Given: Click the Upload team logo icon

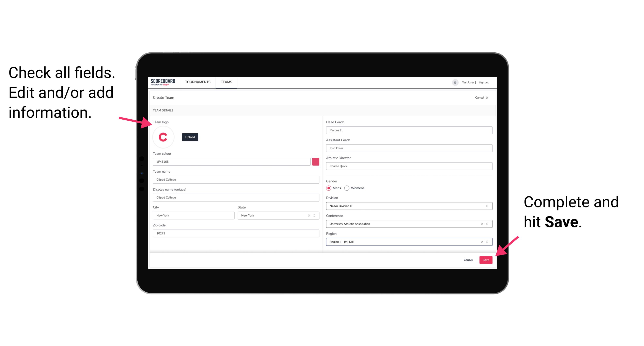Looking at the screenshot, I should (190, 137).
